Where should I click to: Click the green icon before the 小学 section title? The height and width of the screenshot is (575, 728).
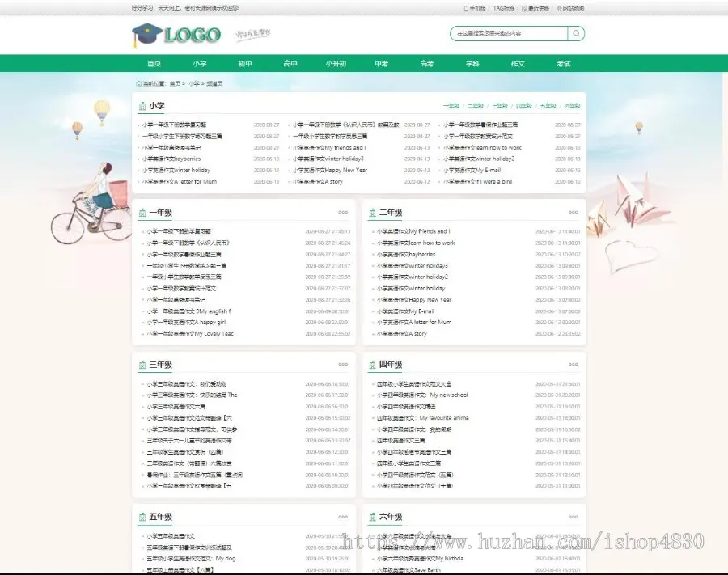pyautogui.click(x=141, y=104)
